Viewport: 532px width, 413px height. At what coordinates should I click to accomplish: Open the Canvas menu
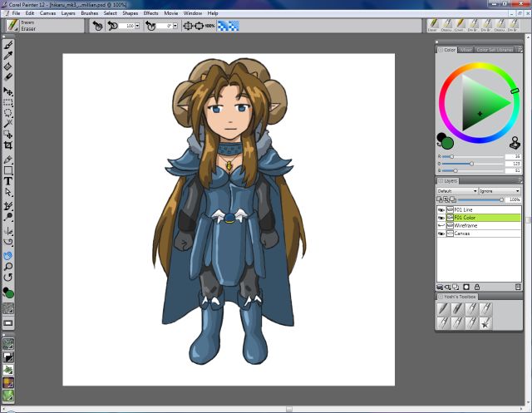[x=47, y=13]
